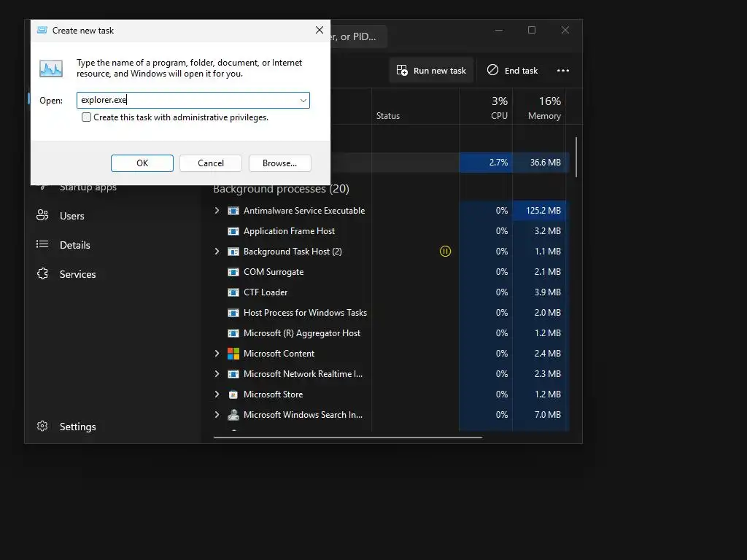Click Microsoft Windows Search icon

(233, 415)
